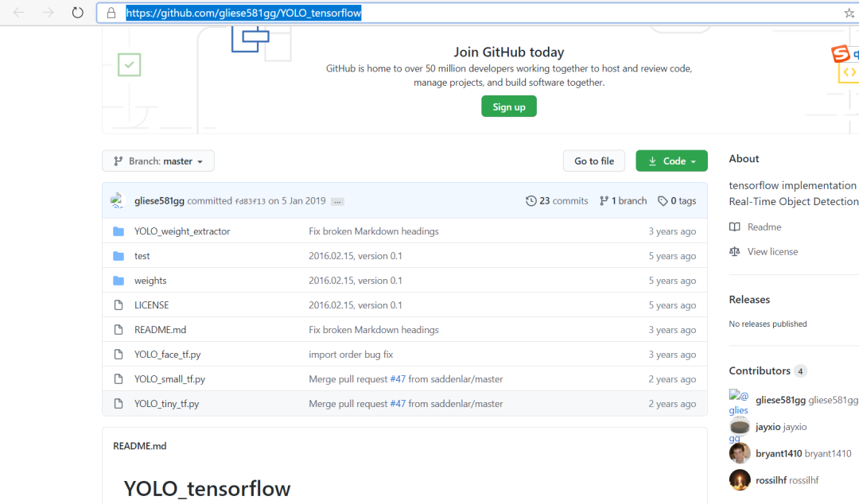
Task: Click the Contributors heading link
Action: (760, 371)
